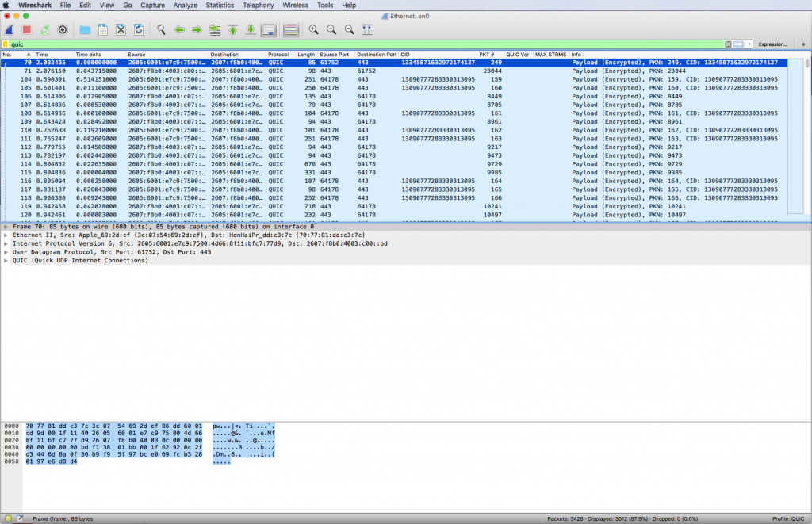
Task: Go to the most recent packet
Action: [250, 29]
